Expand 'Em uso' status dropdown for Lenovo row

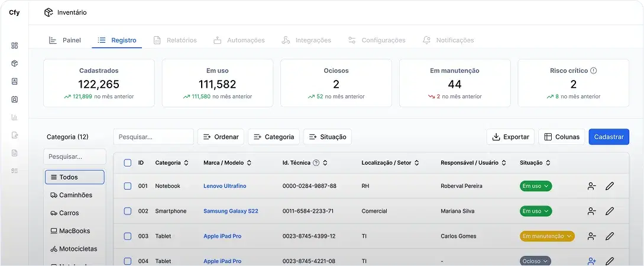(x=536, y=186)
